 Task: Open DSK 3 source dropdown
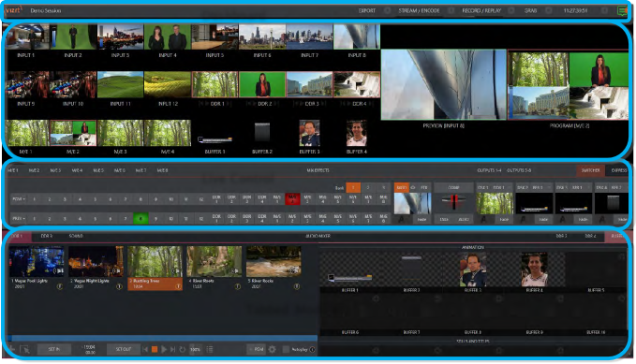point(582,188)
